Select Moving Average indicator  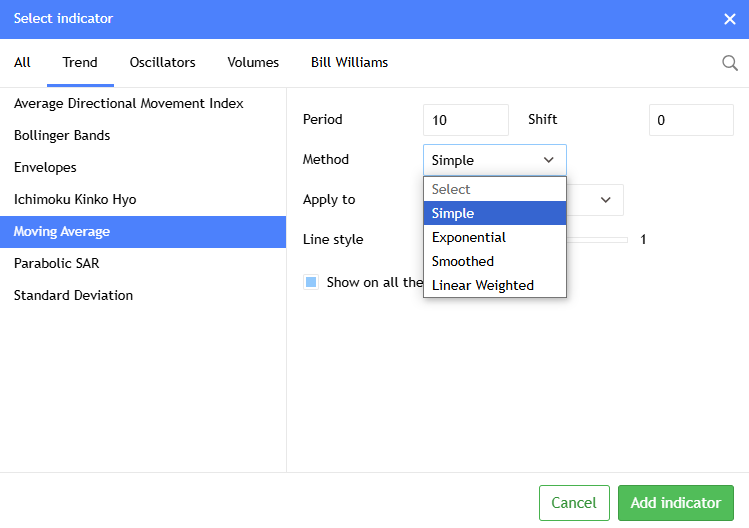[x=143, y=232]
